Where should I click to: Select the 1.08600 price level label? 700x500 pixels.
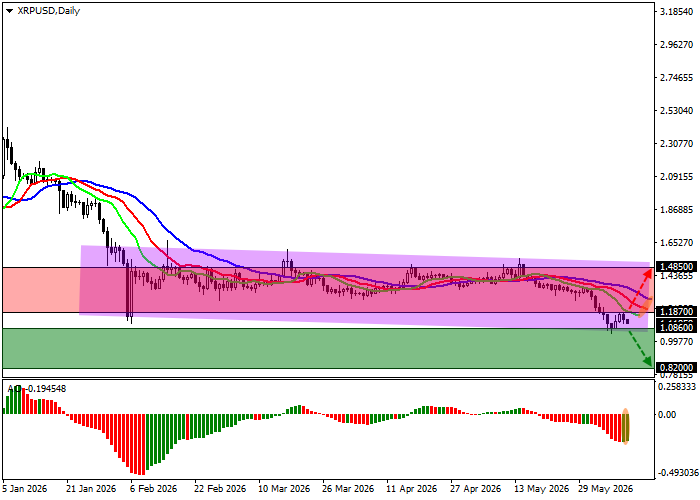point(677,328)
